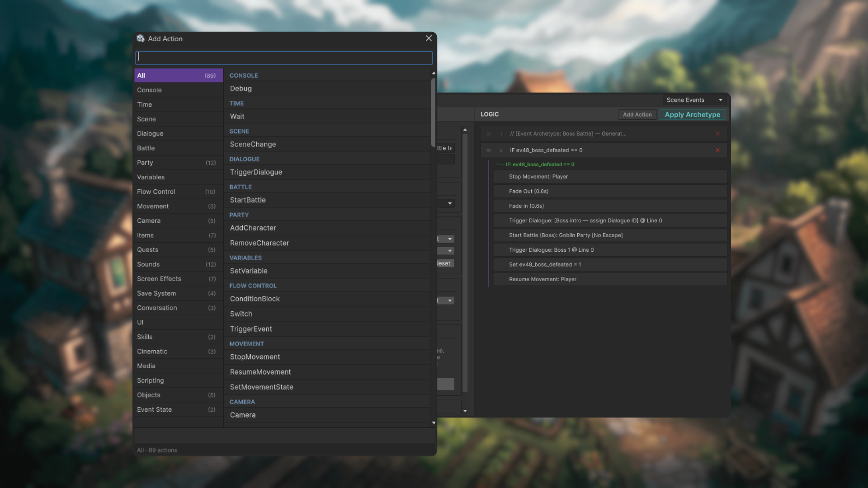This screenshot has height=488, width=868.
Task: Choose the Debug action
Action: (327, 89)
